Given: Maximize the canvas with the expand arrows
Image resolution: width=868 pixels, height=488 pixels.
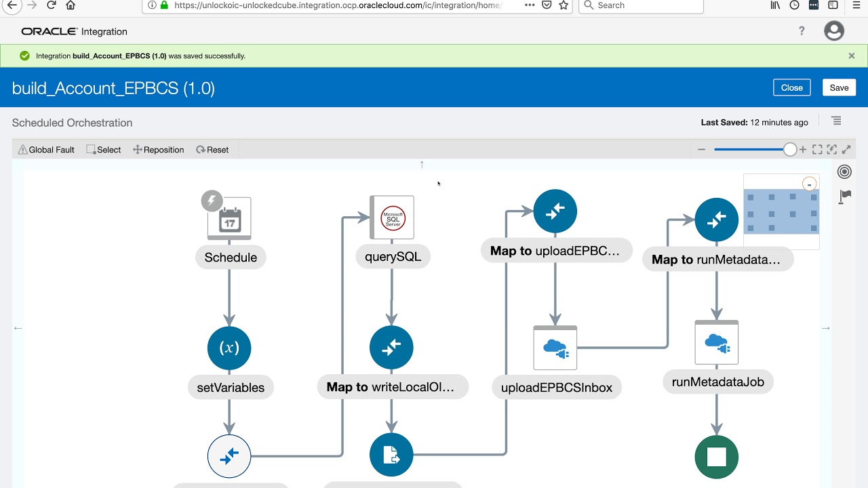Looking at the screenshot, I should click(846, 150).
